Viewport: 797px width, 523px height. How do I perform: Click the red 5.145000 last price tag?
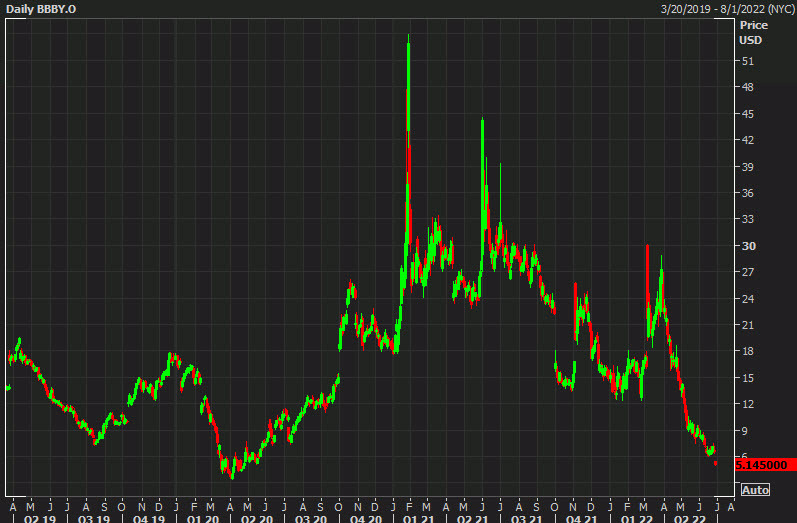[765, 465]
